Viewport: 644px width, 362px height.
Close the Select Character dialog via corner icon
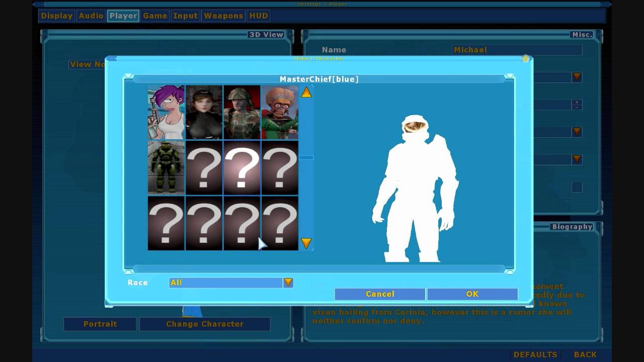pyautogui.click(x=525, y=59)
